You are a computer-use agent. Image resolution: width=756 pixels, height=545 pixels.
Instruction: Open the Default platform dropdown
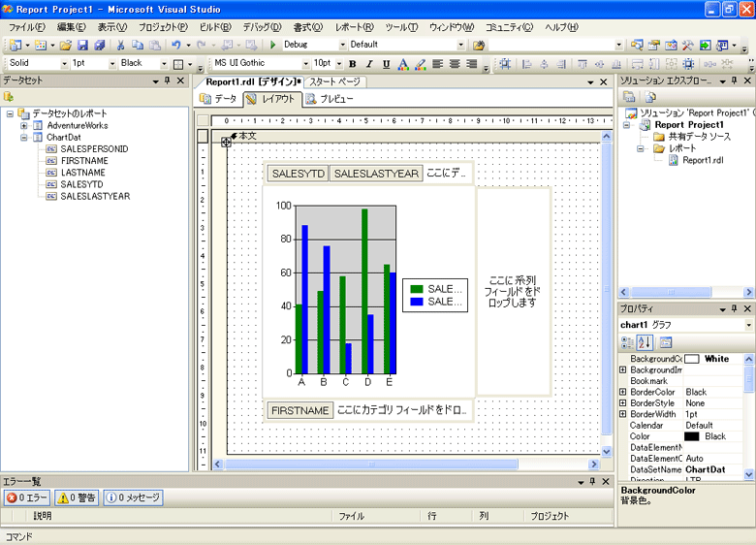(x=461, y=45)
